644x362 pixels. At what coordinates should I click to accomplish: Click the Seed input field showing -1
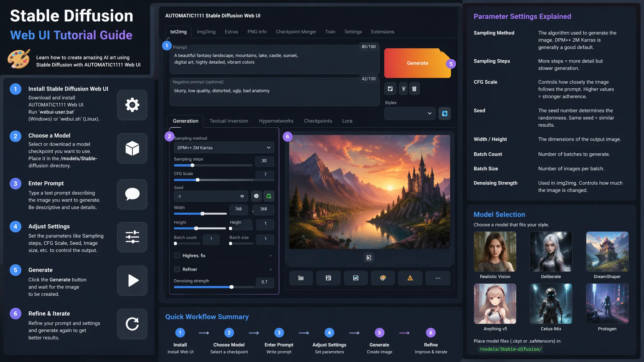211,196
